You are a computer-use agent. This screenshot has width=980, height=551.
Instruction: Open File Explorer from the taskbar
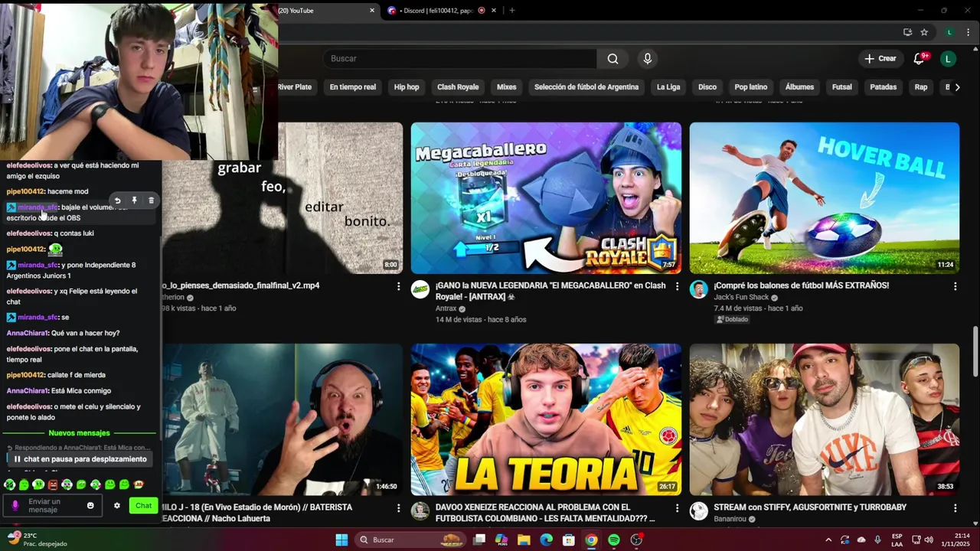point(524,540)
